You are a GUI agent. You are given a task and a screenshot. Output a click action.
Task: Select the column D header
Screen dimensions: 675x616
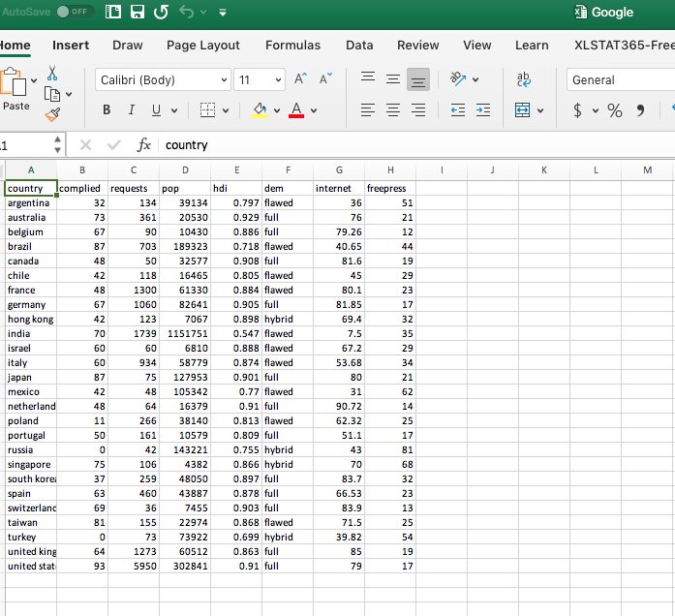pyautogui.click(x=185, y=170)
